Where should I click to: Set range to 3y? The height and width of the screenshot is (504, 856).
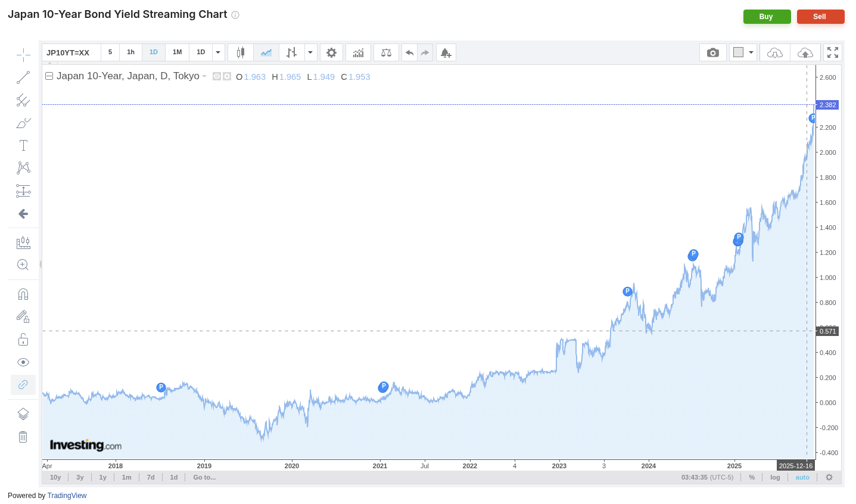pos(80,477)
